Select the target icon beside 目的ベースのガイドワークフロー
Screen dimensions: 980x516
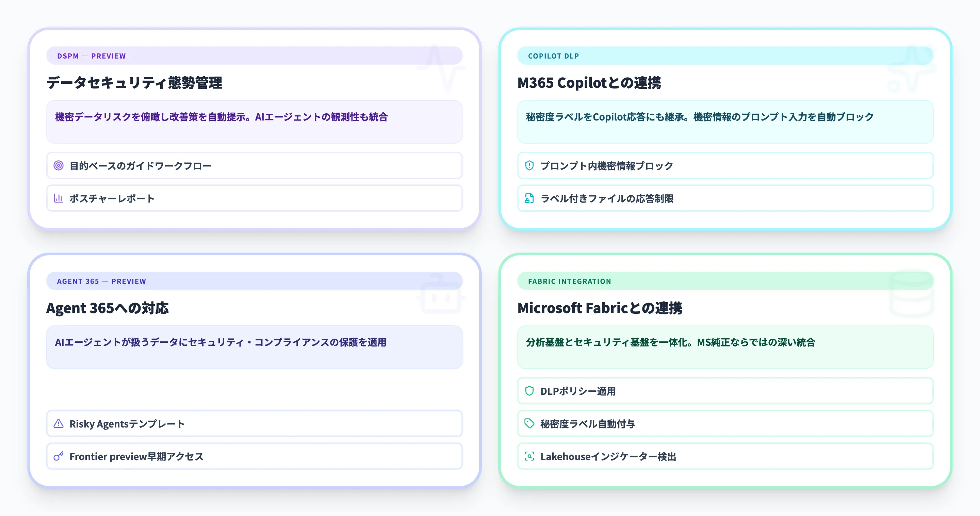58,165
